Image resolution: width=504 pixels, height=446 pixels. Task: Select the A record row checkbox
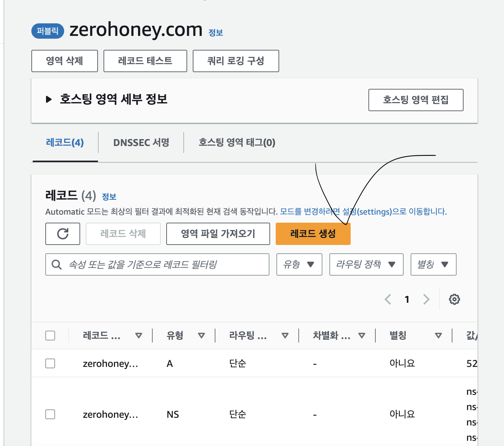50,363
